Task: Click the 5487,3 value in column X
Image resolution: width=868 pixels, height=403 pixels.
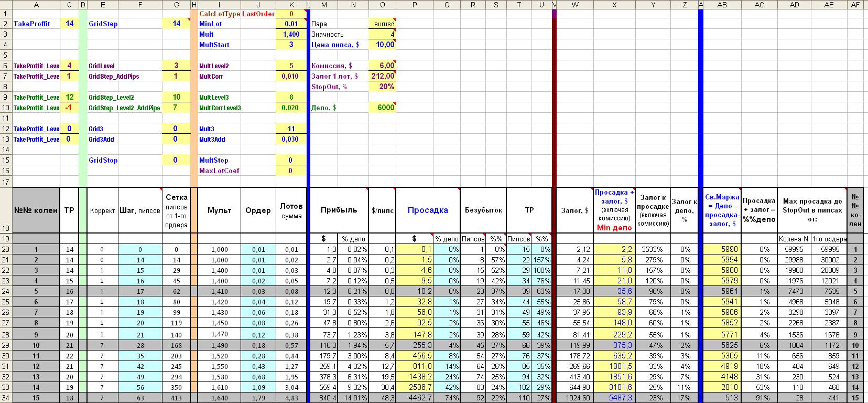Action: (x=614, y=398)
